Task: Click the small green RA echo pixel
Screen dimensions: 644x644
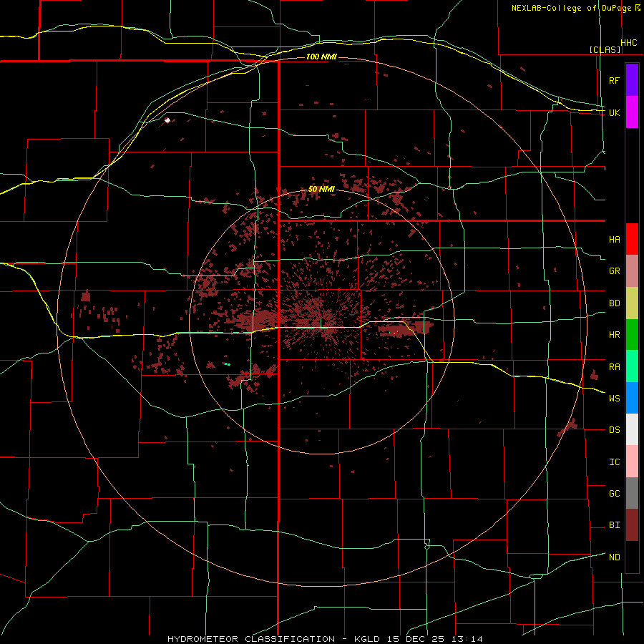Action: point(227,364)
